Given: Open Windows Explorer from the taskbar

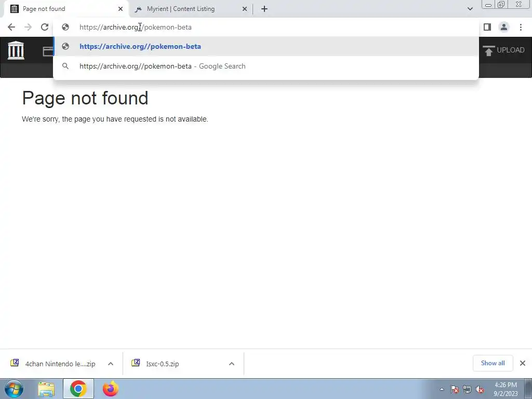Looking at the screenshot, I should (x=46, y=389).
